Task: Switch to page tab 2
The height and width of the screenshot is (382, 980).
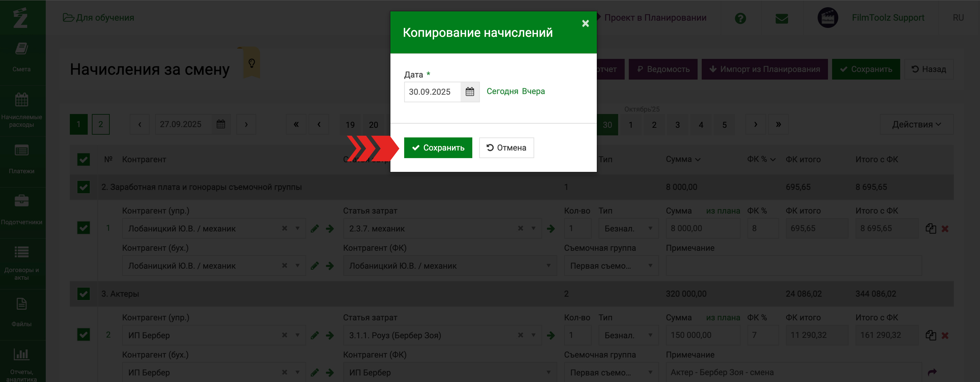Action: pyautogui.click(x=100, y=125)
